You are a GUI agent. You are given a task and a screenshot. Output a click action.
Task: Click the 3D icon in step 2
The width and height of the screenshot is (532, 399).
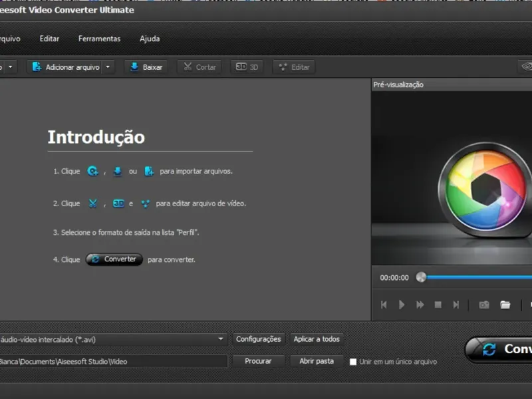118,203
